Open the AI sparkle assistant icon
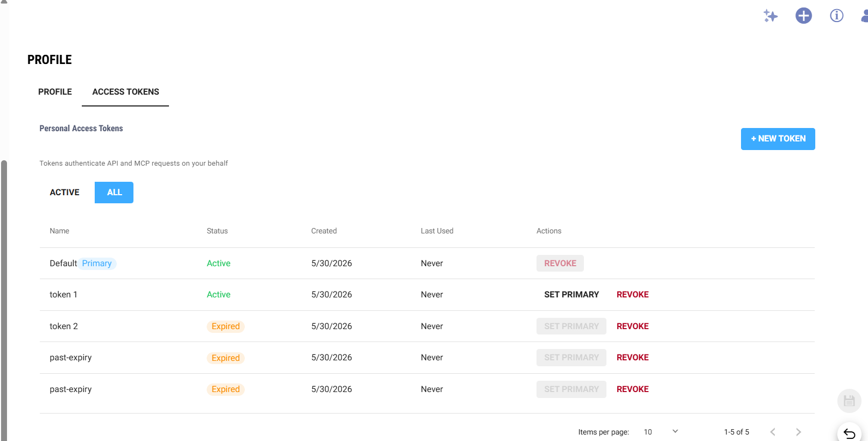This screenshot has width=868, height=441. tap(771, 16)
